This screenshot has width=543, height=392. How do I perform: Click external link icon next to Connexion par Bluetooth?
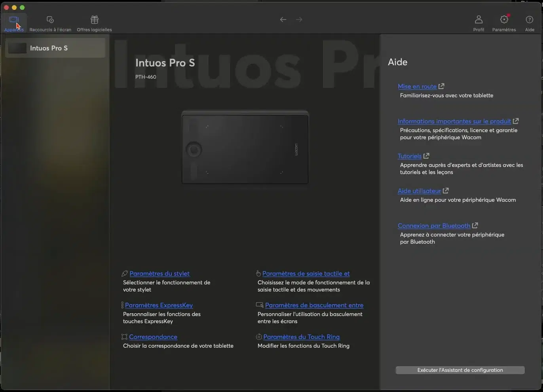475,225
